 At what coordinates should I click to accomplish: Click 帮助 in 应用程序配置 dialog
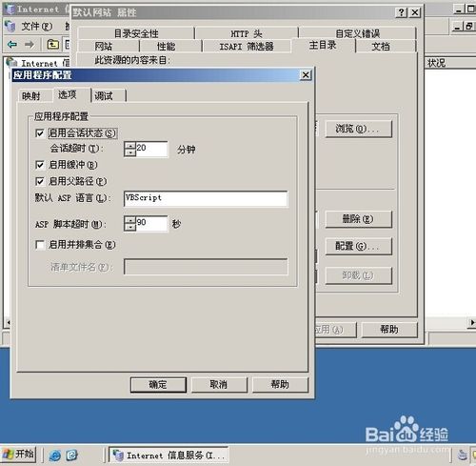coord(280,385)
